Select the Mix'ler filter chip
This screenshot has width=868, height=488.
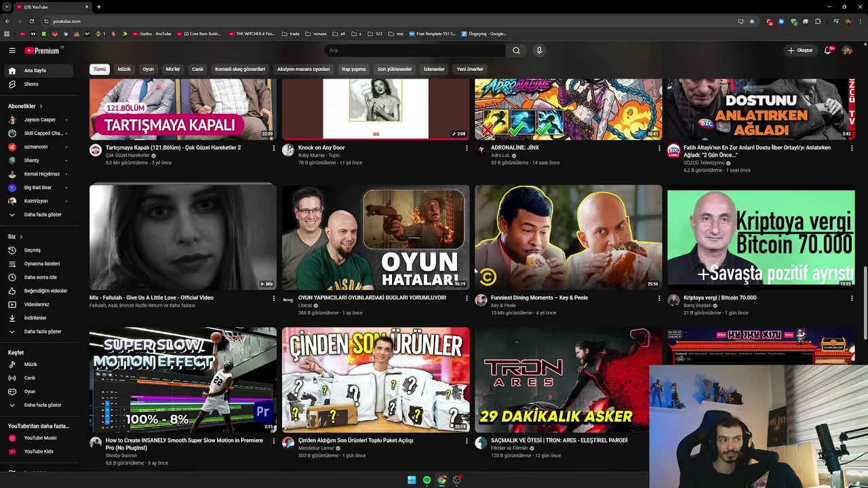(173, 69)
